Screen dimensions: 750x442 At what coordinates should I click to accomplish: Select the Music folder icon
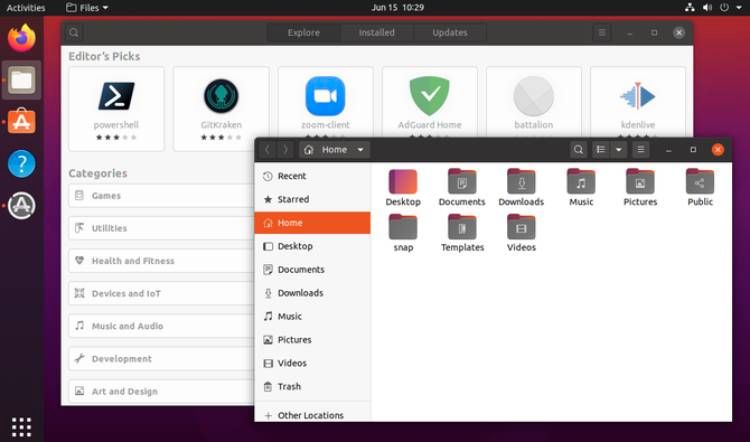click(581, 182)
